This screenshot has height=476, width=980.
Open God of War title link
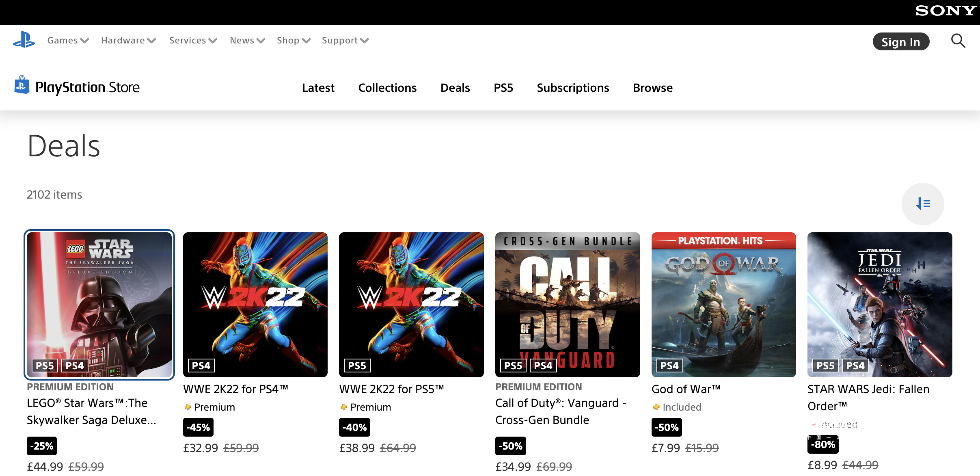point(686,389)
